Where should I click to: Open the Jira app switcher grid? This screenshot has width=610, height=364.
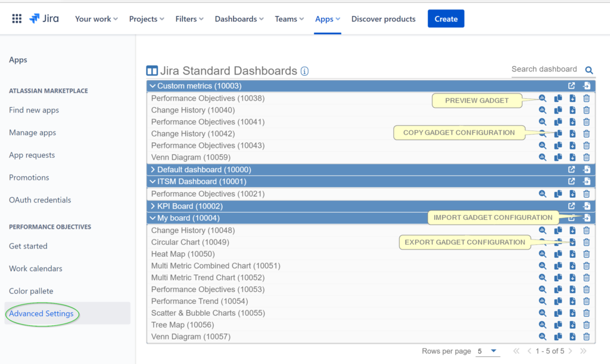17,19
